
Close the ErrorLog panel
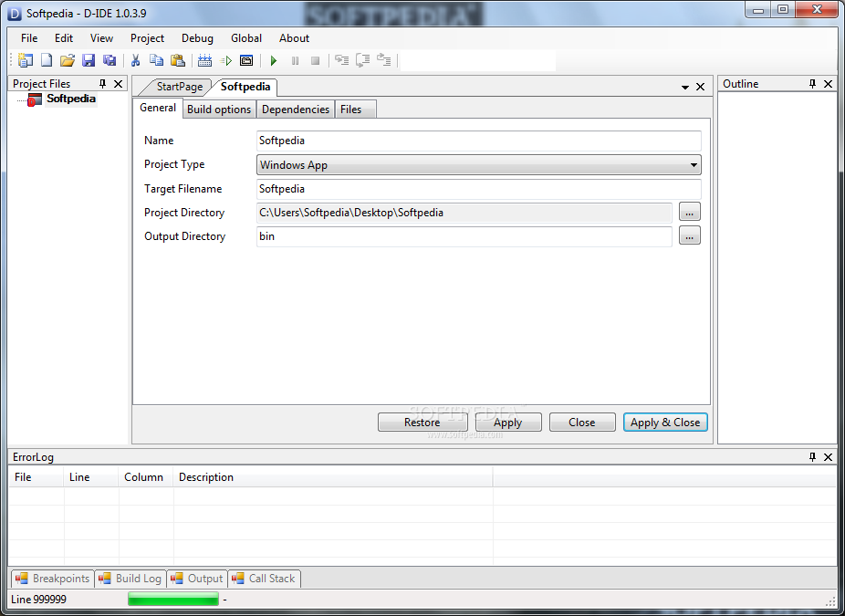click(x=829, y=457)
